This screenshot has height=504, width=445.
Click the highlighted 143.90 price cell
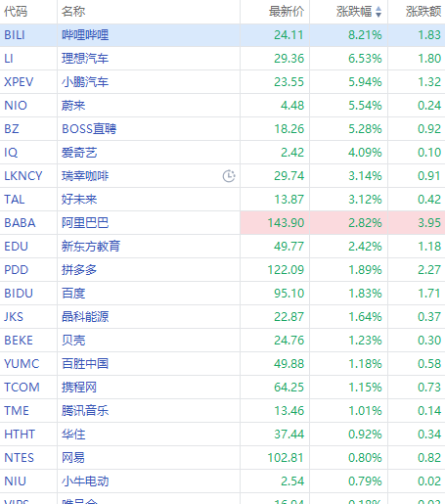click(275, 223)
